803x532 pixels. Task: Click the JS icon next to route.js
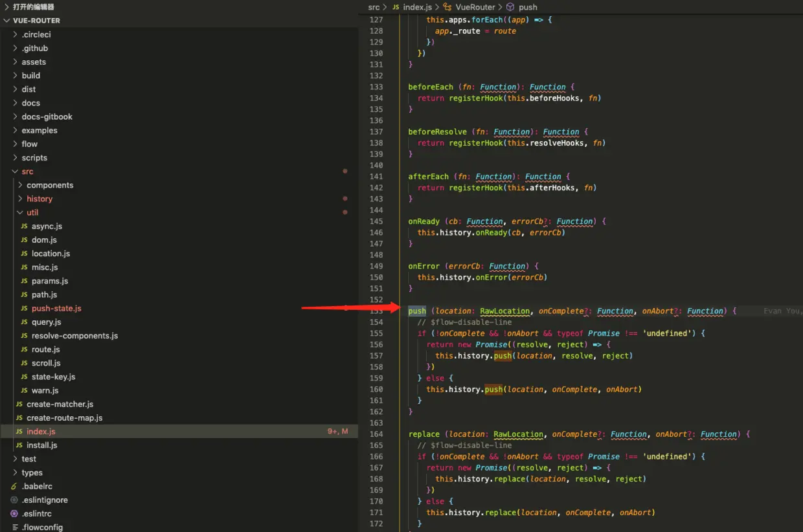[25, 349]
